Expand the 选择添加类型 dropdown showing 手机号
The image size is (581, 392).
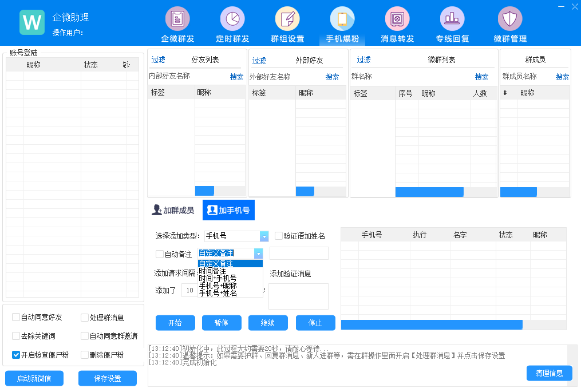(x=264, y=236)
